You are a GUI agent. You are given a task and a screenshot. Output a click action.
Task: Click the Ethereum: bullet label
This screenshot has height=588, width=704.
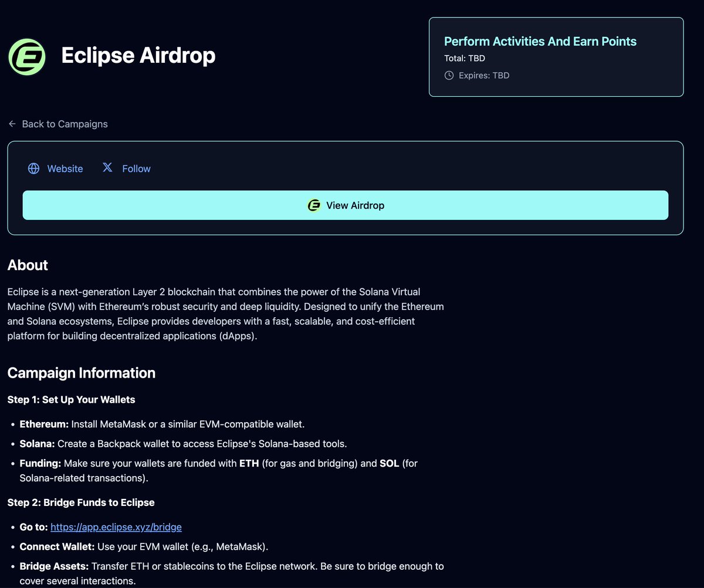[x=44, y=424]
